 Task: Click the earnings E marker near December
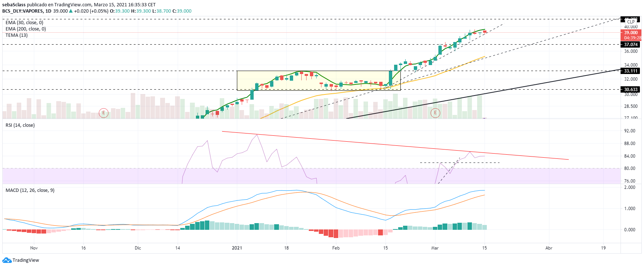click(104, 113)
